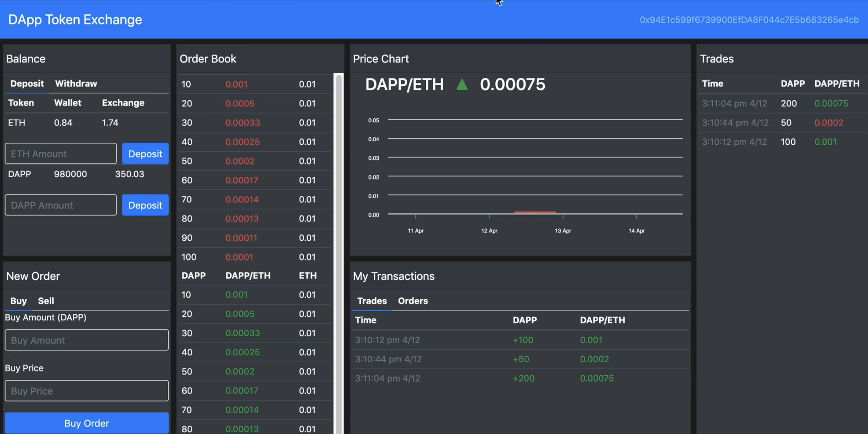Screen dimensions: 868x434
Task: Submit the Buy Order button
Action: [86, 423]
